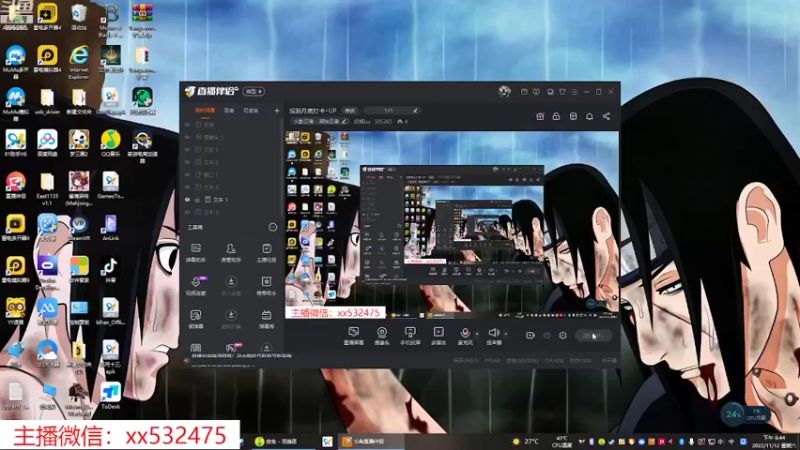The image size is (800, 450).
Task: Click the 27°C weather taskbar widget
Action: click(526, 441)
